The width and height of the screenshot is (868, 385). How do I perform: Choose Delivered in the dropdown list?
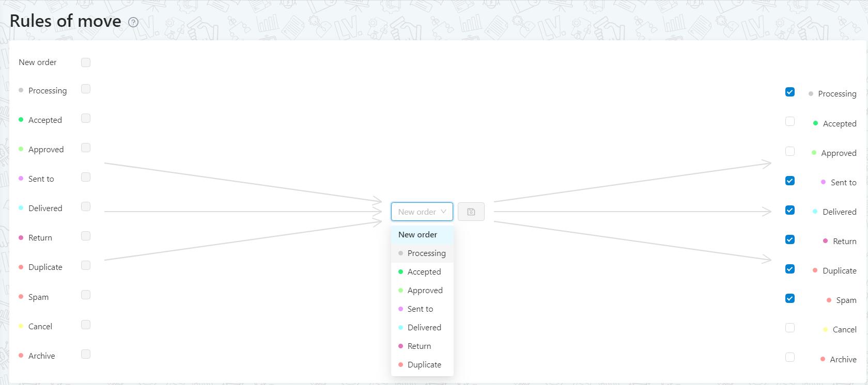pos(424,327)
